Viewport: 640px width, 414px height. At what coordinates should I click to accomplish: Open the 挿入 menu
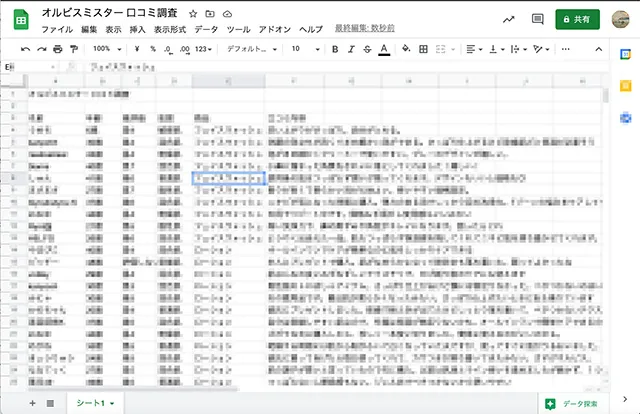tap(138, 29)
